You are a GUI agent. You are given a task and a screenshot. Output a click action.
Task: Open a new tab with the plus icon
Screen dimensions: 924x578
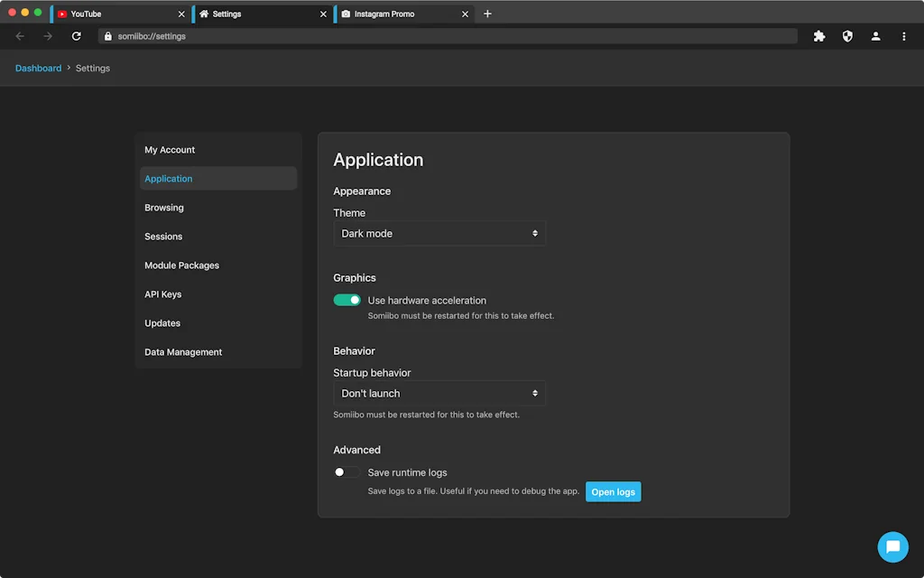[487, 14]
